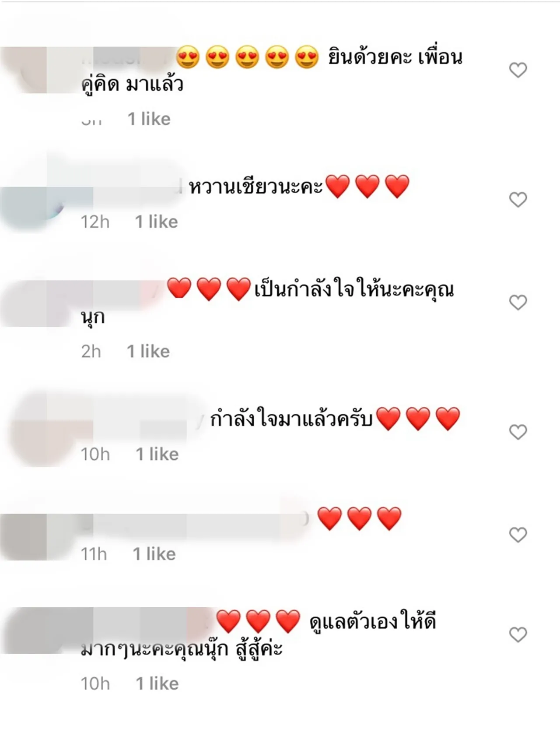The image size is (560, 736).
Task: Select the 2h timestamp under 'นุก'
Action: (91, 352)
